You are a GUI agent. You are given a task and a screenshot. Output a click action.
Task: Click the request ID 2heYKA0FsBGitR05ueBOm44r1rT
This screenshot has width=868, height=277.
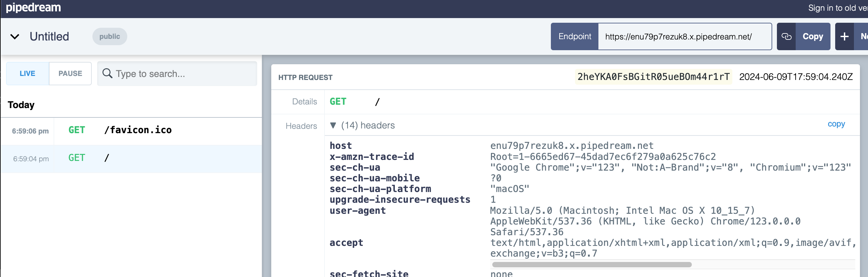point(653,77)
